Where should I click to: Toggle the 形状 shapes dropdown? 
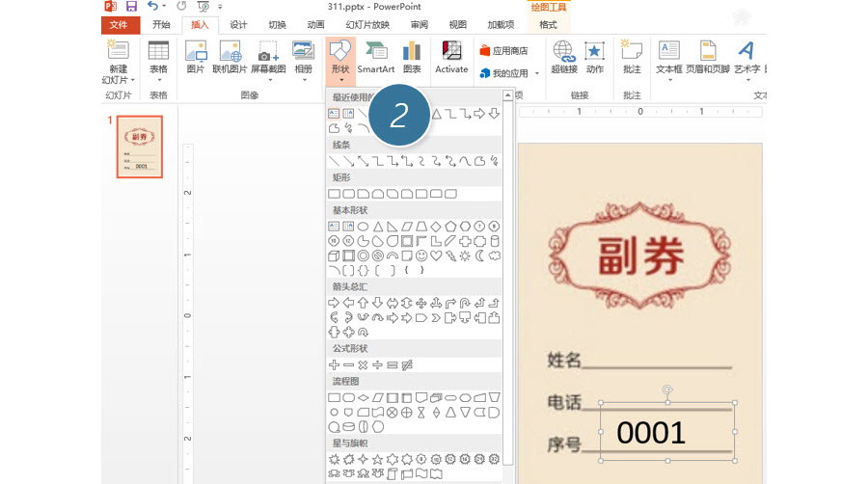click(x=340, y=61)
